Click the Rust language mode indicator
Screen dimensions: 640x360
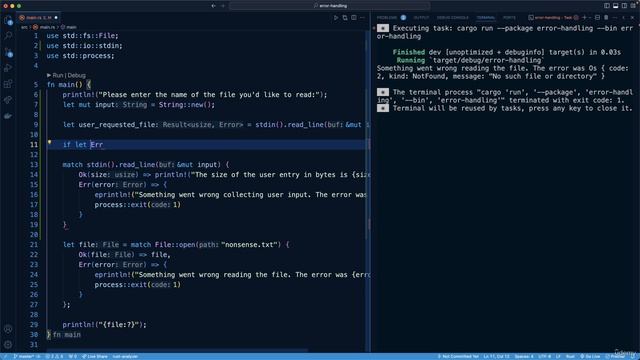(570, 356)
